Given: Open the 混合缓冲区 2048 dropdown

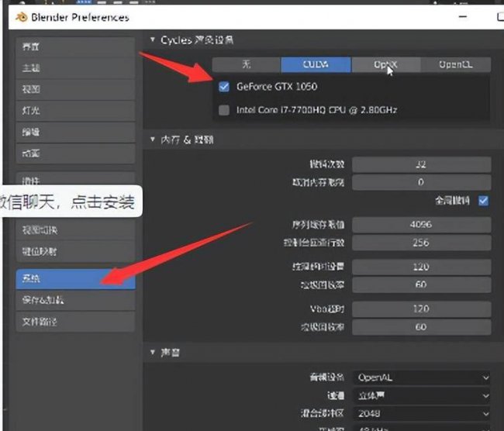Looking at the screenshot, I should coord(422,413).
